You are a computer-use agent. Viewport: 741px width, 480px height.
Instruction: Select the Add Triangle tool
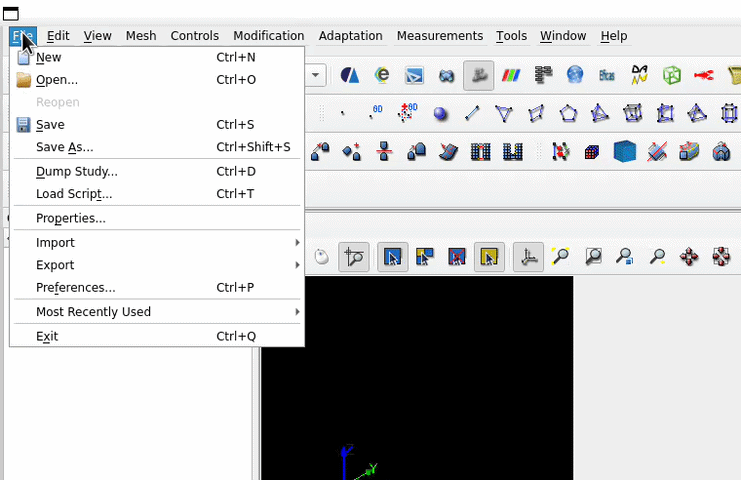pyautogui.click(x=504, y=113)
